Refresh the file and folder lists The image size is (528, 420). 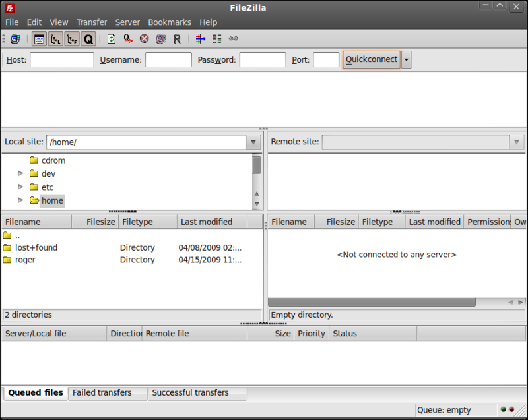pyautogui.click(x=111, y=38)
